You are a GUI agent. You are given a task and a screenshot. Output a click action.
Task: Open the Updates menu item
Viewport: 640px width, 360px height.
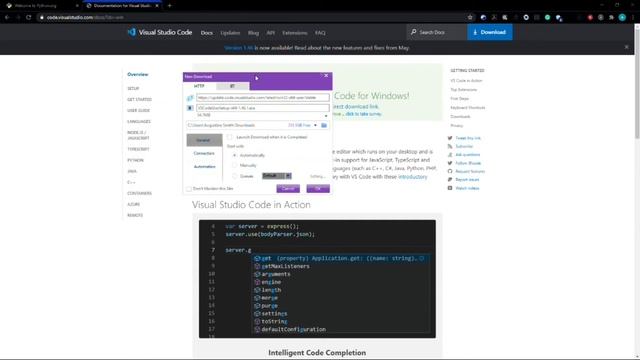point(230,33)
